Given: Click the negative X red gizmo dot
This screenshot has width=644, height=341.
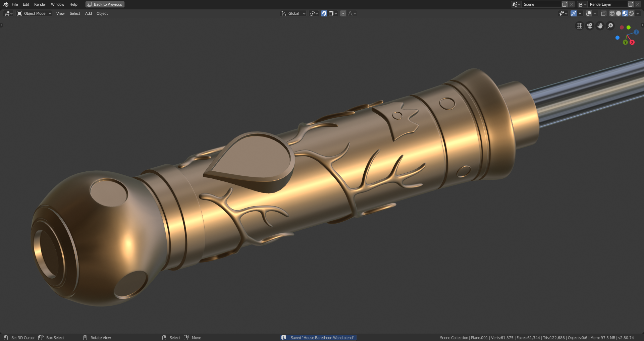Looking at the screenshot, I should coord(622,27).
